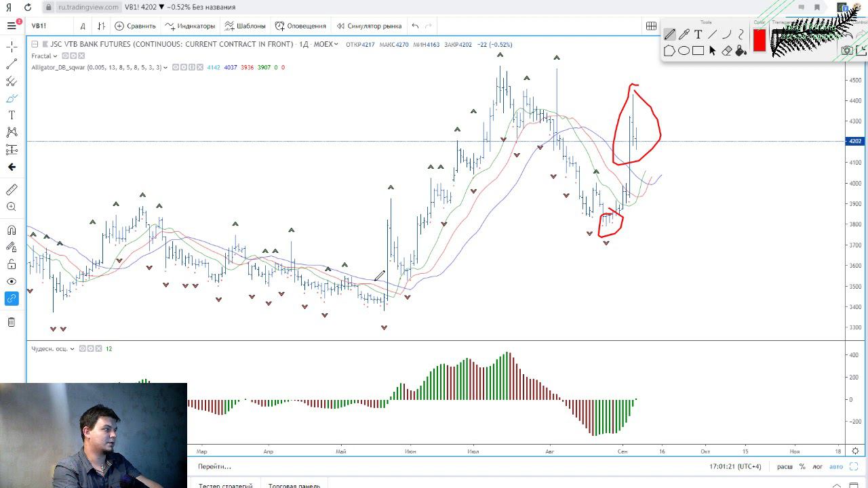The height and width of the screenshot is (488, 868).
Task: Select the straight line overlay tool
Action: pos(712,35)
